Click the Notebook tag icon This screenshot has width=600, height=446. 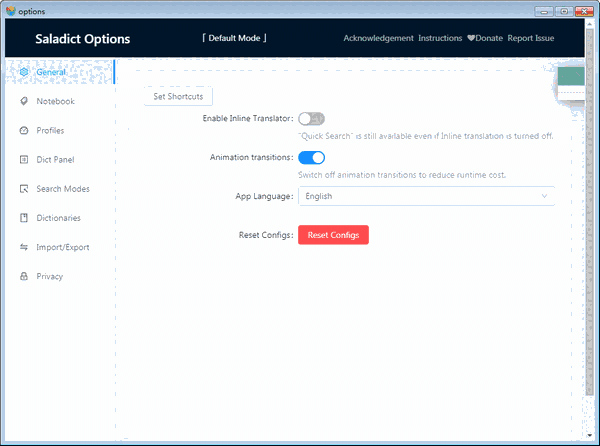(24, 101)
